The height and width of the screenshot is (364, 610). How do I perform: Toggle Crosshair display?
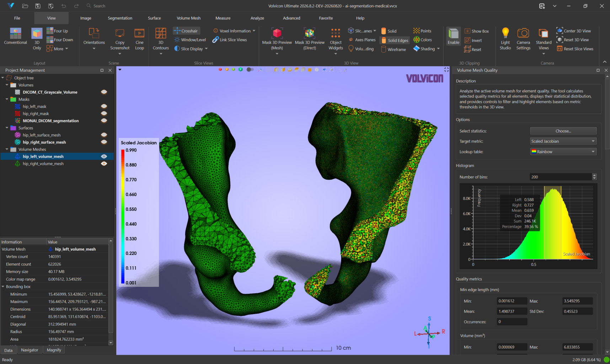[186, 31]
